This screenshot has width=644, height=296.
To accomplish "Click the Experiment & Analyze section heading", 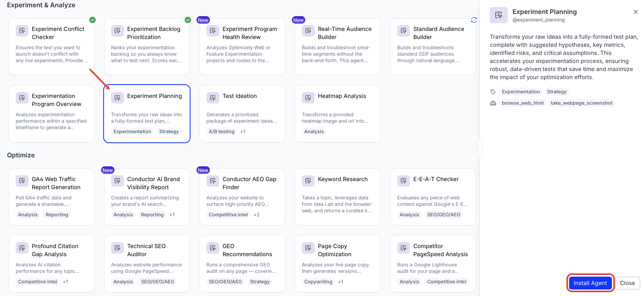I will (41, 5).
